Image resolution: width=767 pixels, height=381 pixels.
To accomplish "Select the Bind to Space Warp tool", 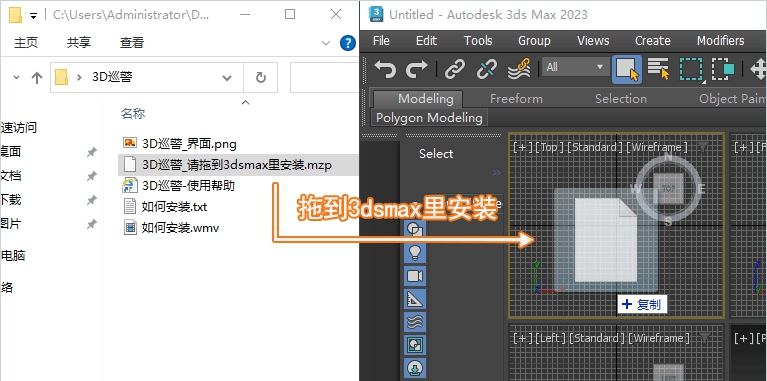I will [x=519, y=69].
